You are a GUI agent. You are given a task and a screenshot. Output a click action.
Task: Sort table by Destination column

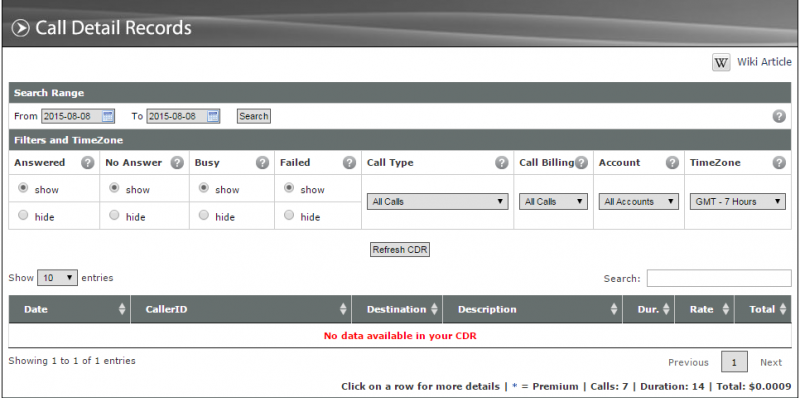tap(397, 309)
